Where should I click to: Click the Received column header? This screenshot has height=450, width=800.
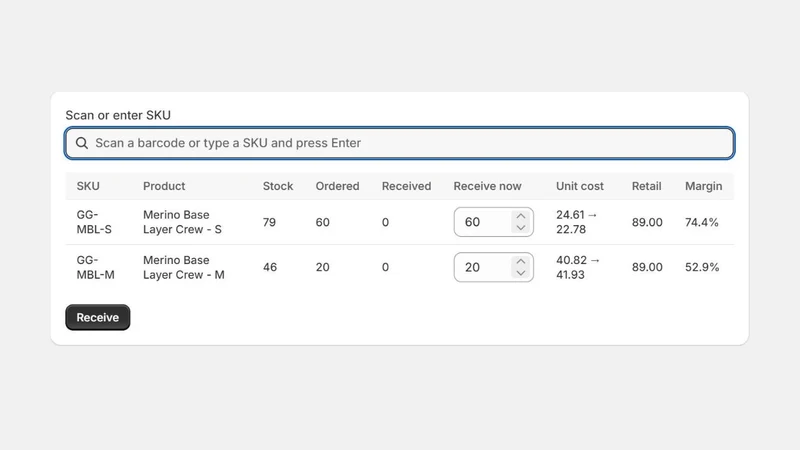click(406, 186)
